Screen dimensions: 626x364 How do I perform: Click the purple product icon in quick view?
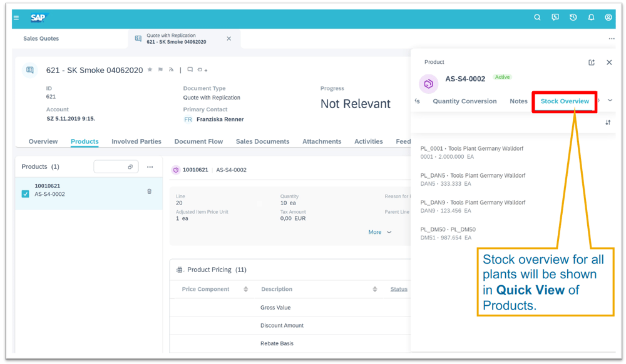(x=428, y=84)
